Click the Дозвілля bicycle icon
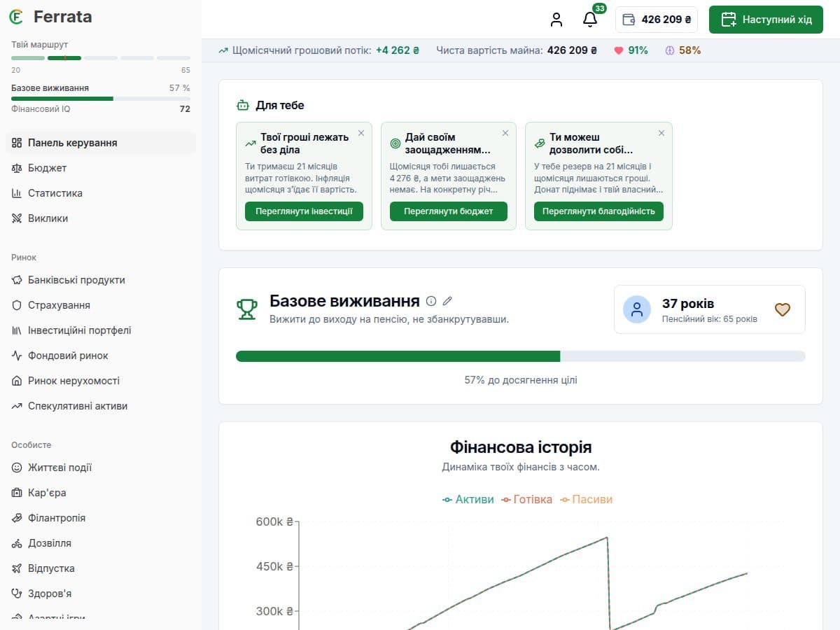 click(17, 543)
